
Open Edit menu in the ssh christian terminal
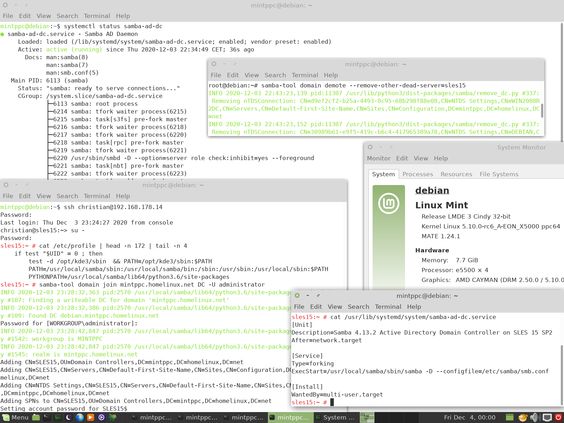(x=24, y=196)
